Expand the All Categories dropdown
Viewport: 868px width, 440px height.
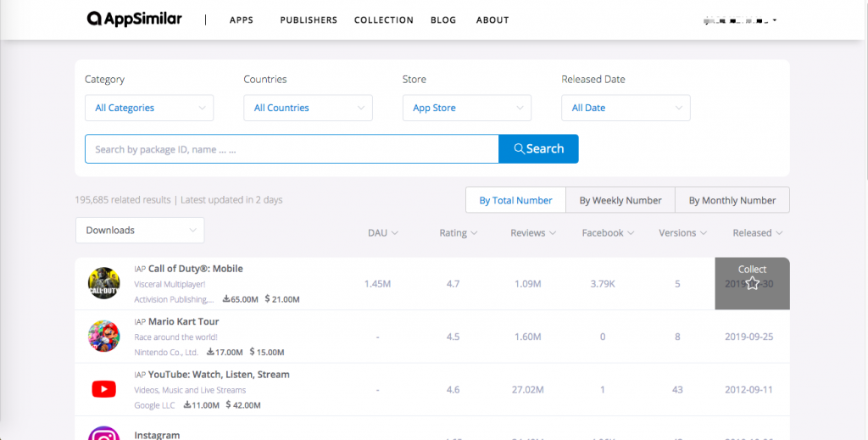(149, 108)
